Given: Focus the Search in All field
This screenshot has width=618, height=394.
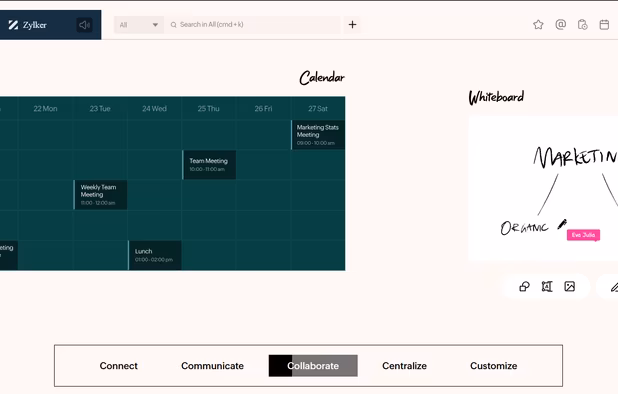Looking at the screenshot, I should [253, 25].
